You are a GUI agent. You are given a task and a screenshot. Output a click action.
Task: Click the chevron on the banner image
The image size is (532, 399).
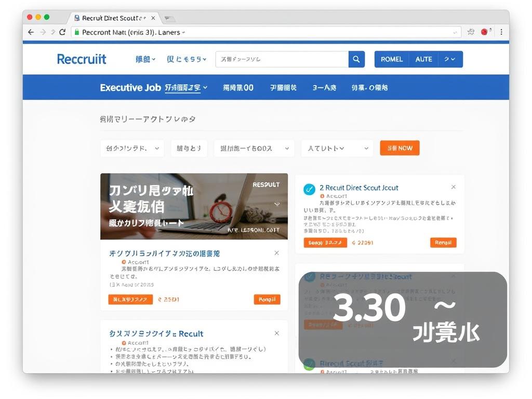277,204
